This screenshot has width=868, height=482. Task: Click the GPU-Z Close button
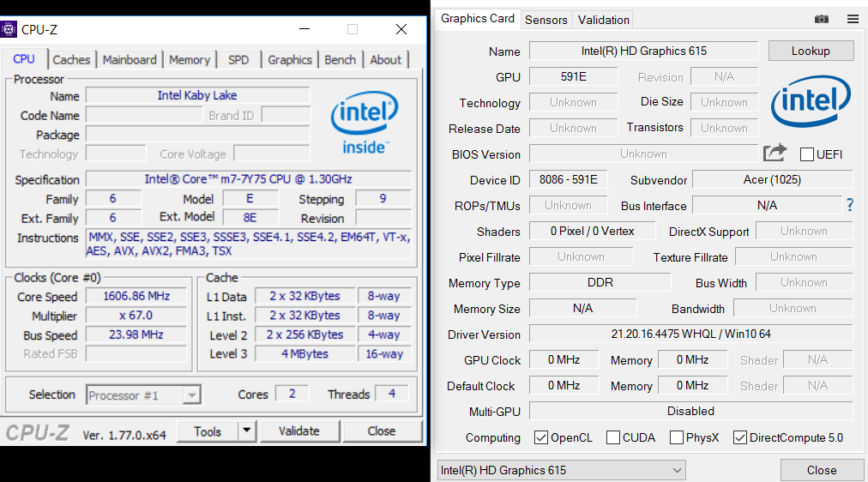[822, 470]
